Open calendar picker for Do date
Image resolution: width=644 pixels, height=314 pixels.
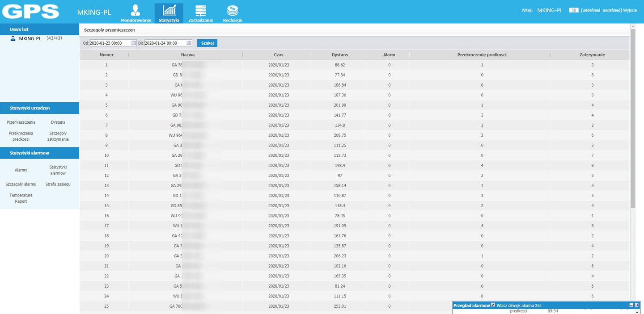tap(189, 43)
